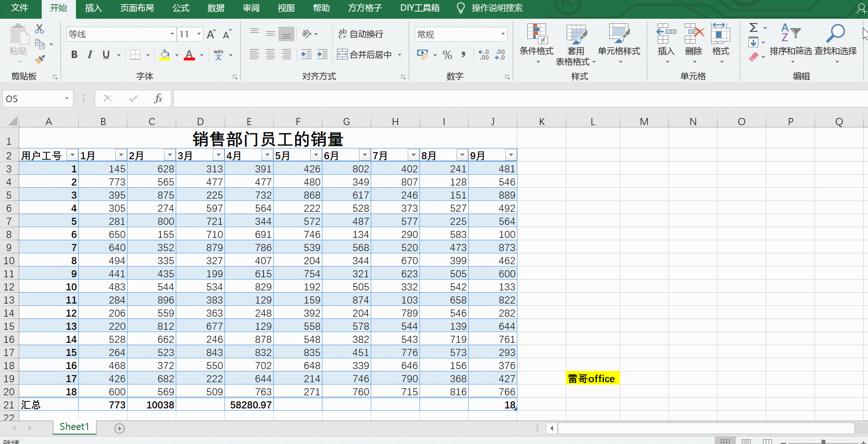The width and height of the screenshot is (868, 444).
Task: Open Sort and Filter (排序和筛选)
Action: 791,44
